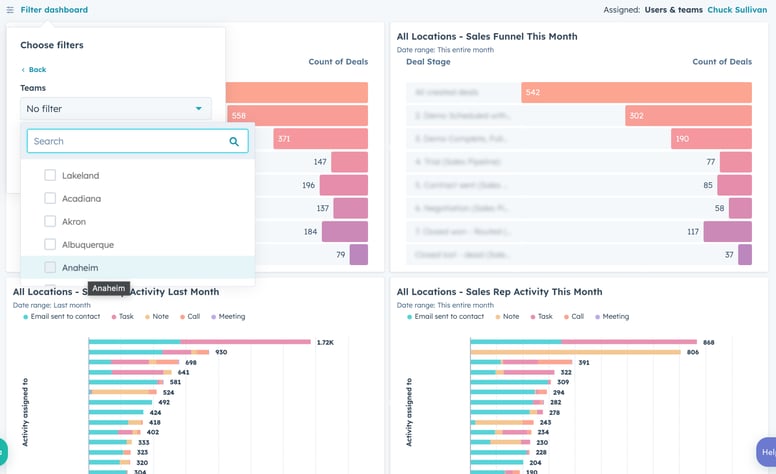Image resolution: width=776 pixels, height=474 pixels.
Task: Click the 930 activity bar last month
Action: coord(149,352)
